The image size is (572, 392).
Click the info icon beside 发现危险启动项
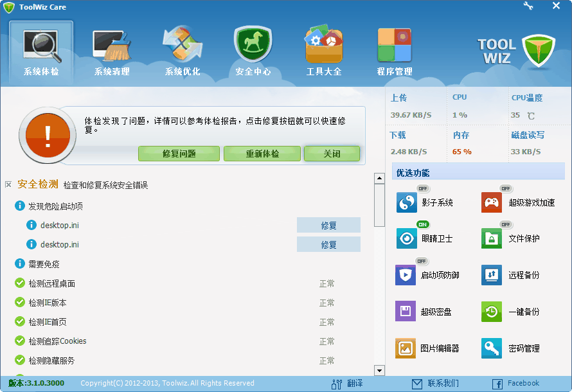pyautogui.click(x=20, y=206)
